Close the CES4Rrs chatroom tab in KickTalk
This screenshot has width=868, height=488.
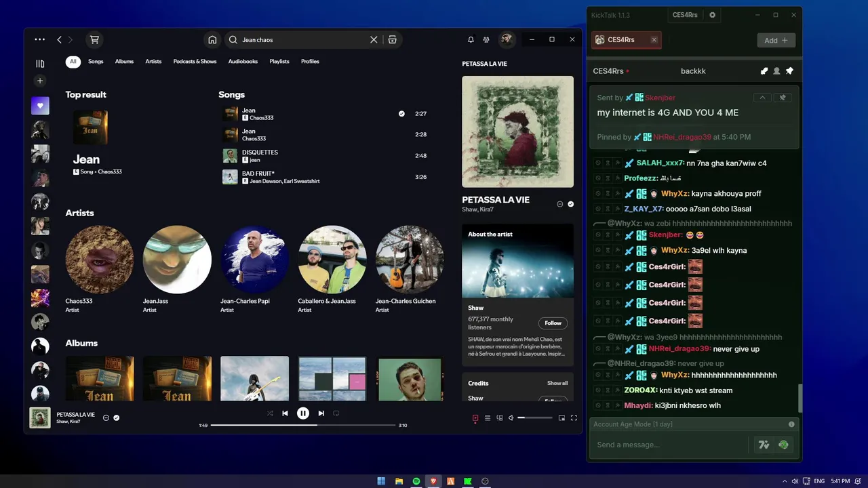point(654,40)
